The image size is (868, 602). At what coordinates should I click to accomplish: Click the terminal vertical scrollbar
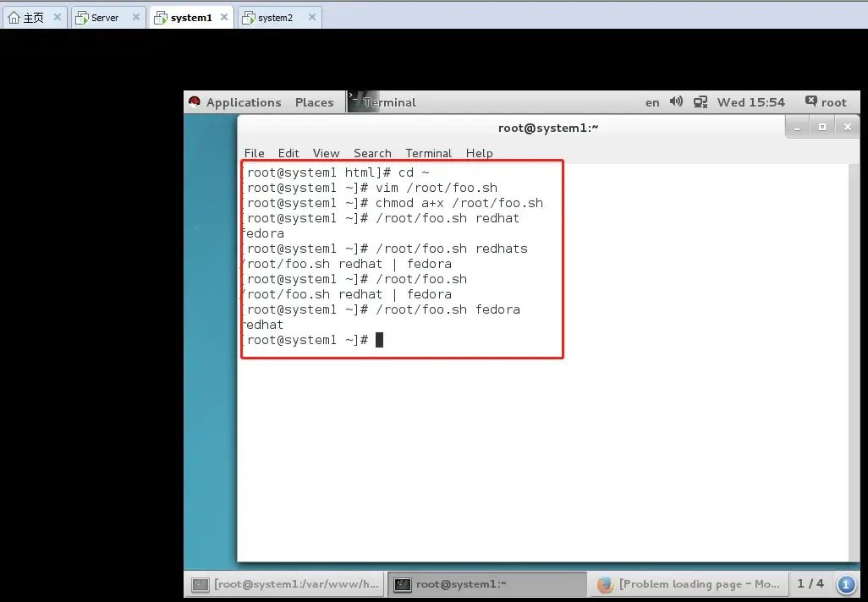click(854, 363)
